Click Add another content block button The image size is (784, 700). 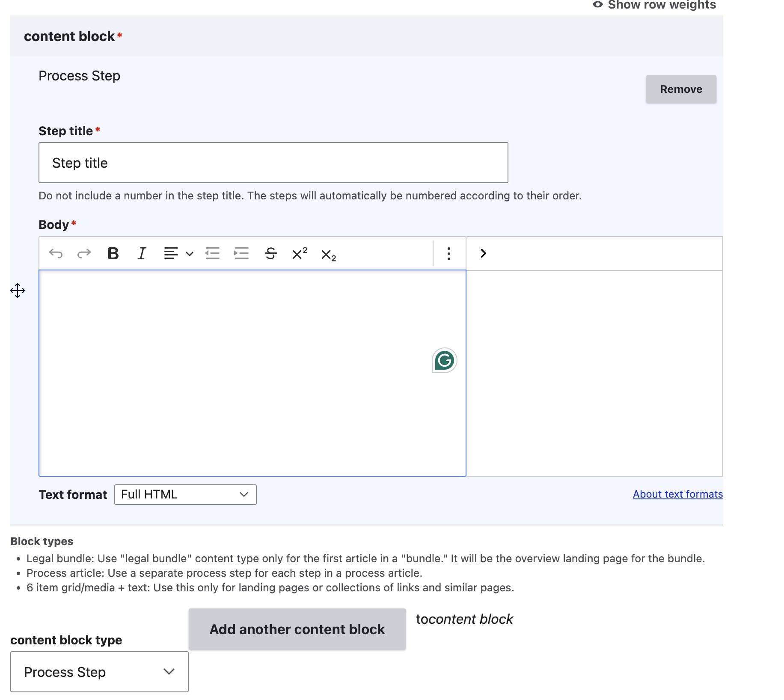click(x=297, y=629)
